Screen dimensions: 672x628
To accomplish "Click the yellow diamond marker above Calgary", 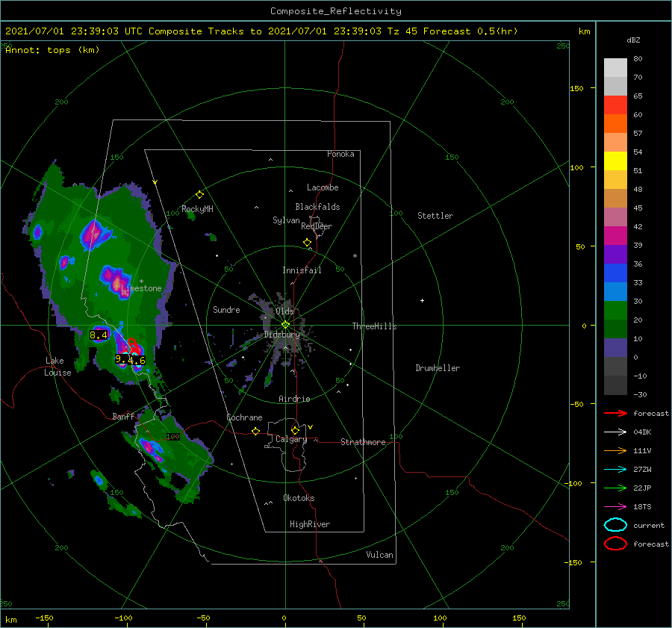I will (295, 430).
